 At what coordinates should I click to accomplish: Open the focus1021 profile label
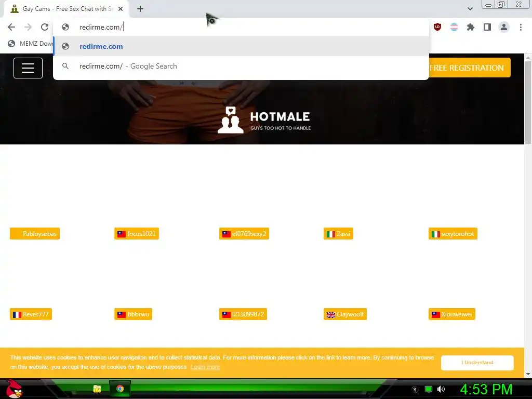coord(137,233)
